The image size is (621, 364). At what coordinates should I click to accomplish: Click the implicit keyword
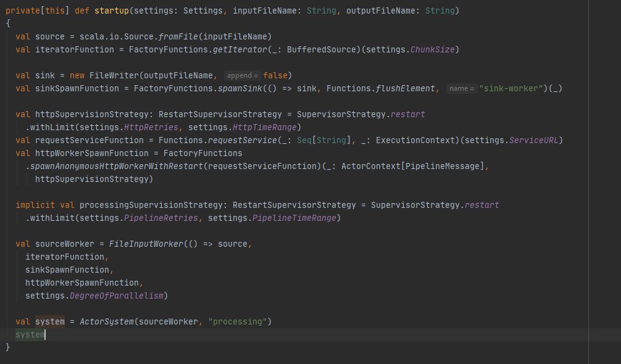(35, 205)
